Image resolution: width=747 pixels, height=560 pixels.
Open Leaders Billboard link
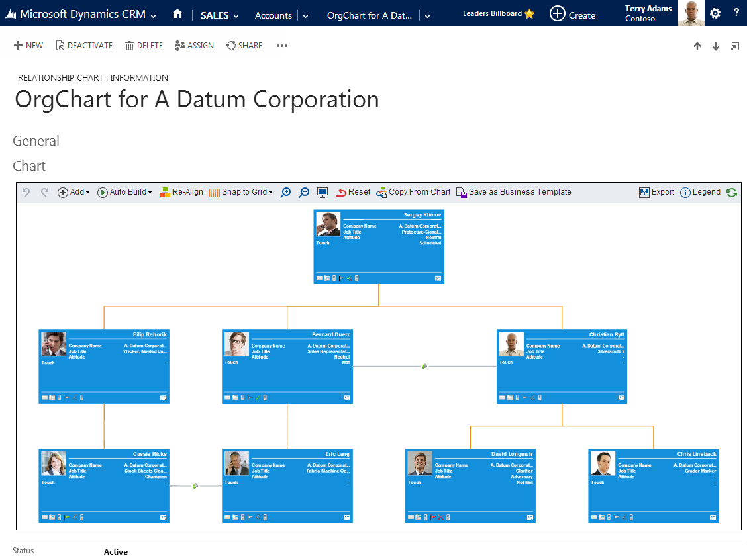point(498,13)
